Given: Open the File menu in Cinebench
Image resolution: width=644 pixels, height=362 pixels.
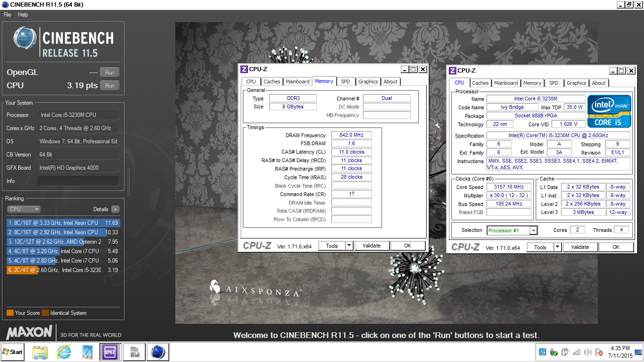Looking at the screenshot, I should click(8, 15).
